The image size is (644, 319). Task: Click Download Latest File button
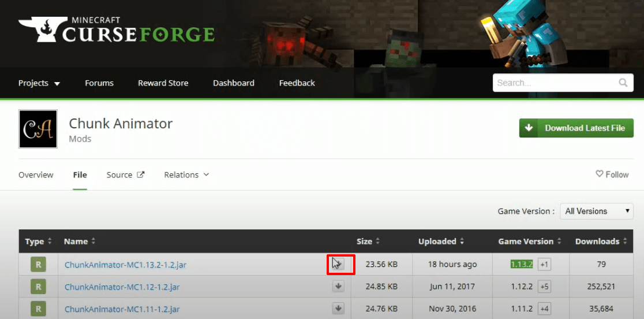[576, 128]
